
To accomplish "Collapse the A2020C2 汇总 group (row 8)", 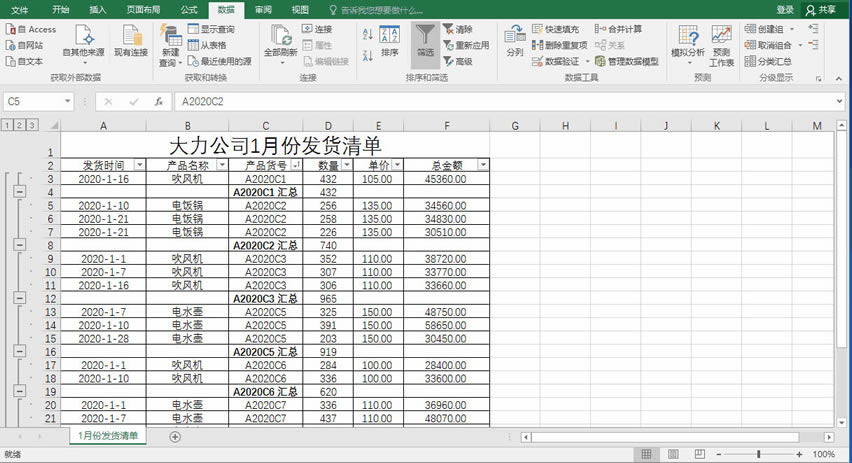I will [x=20, y=245].
